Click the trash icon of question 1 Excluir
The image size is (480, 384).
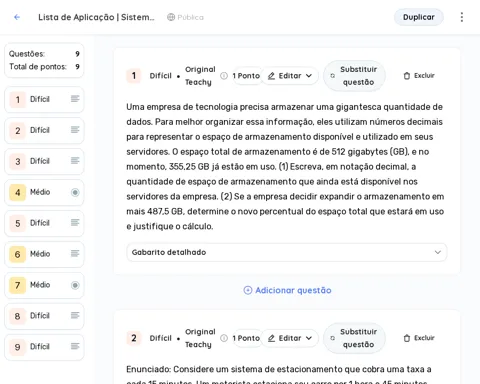[407, 76]
